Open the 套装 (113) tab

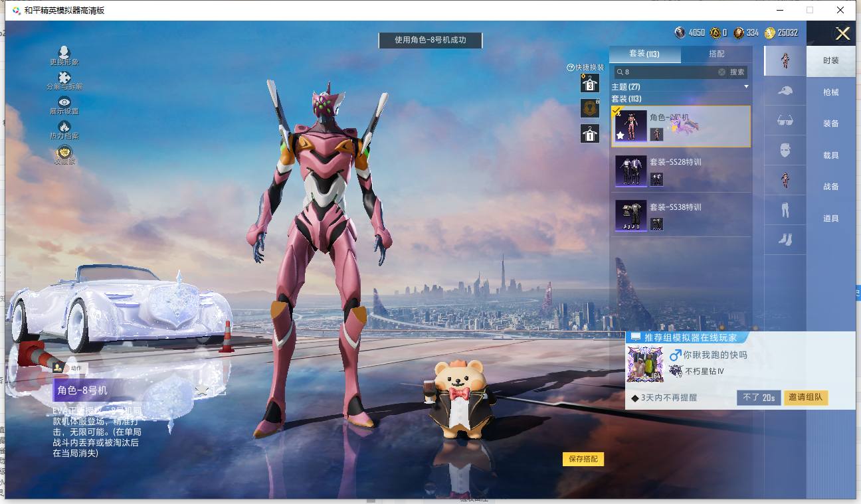pyautogui.click(x=644, y=54)
